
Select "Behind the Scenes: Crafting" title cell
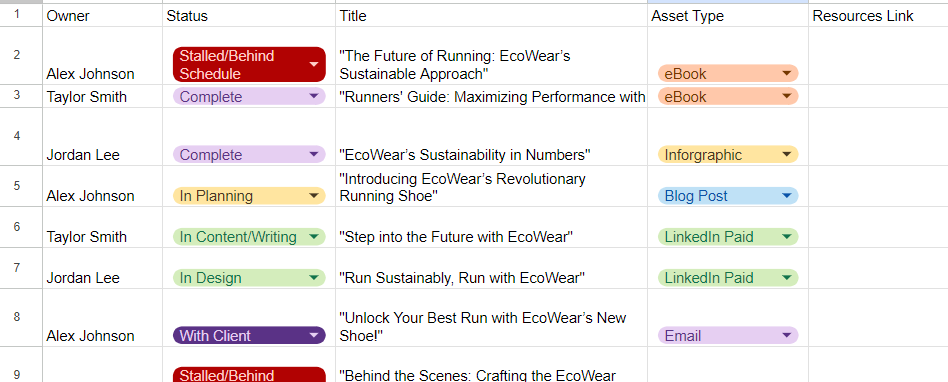(492, 364)
